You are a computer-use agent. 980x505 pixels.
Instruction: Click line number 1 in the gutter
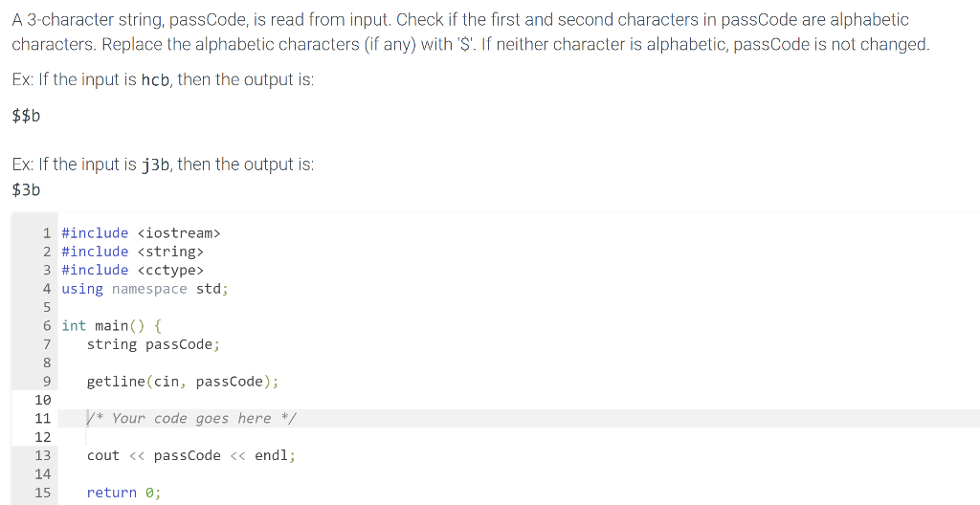[x=47, y=233]
